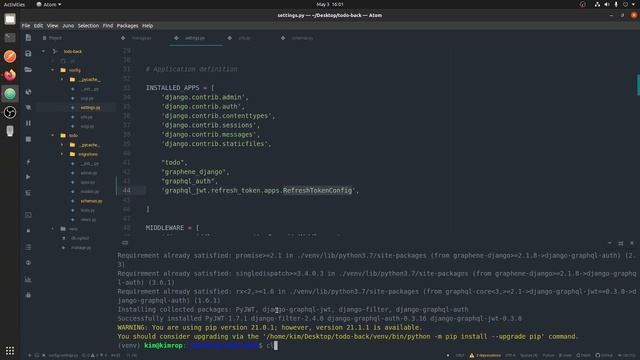Select the settings.py editor tab

(195, 38)
